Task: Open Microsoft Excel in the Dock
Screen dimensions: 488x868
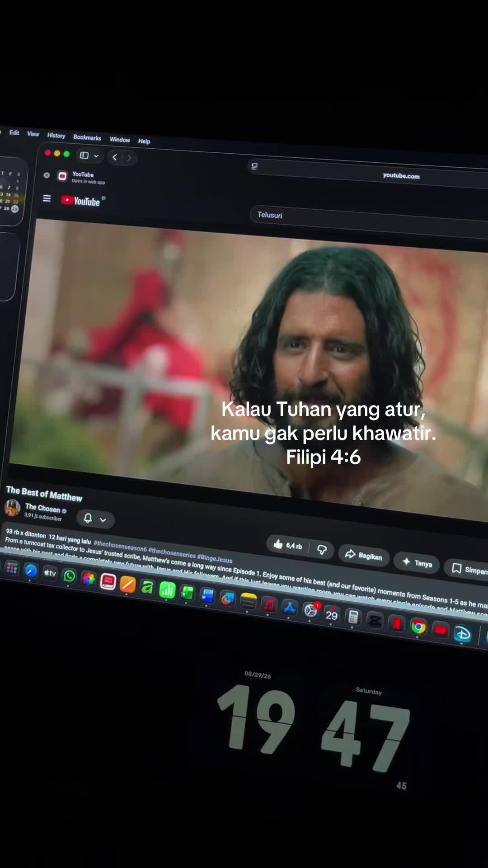Action: pos(187,593)
